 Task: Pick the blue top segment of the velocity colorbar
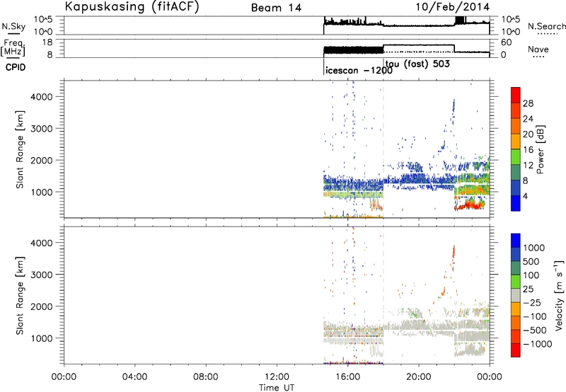tap(516, 241)
